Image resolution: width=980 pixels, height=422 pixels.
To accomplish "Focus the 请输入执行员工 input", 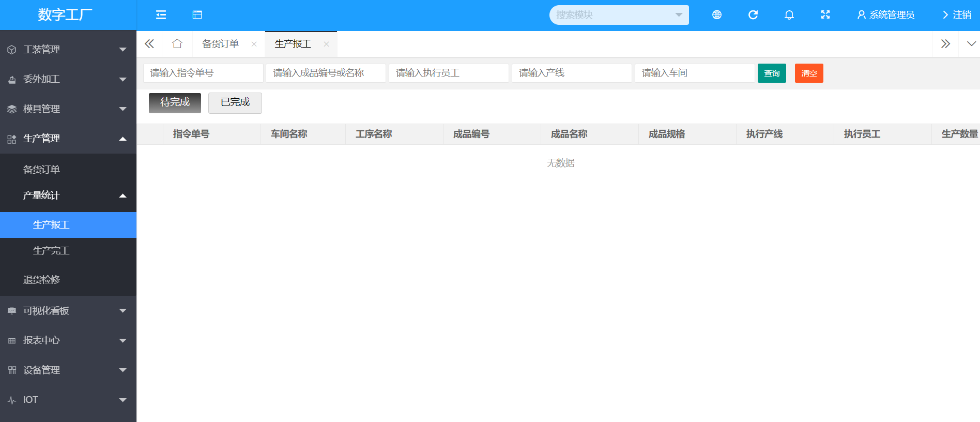I will (x=449, y=73).
